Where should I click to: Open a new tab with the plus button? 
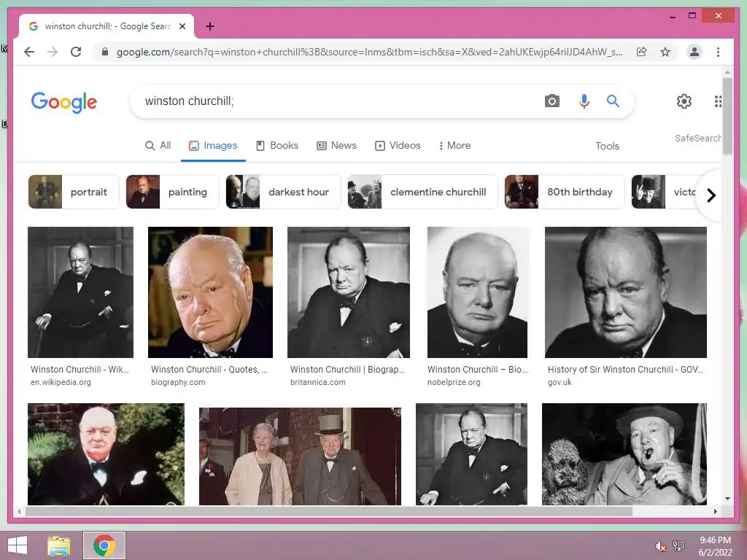(210, 26)
